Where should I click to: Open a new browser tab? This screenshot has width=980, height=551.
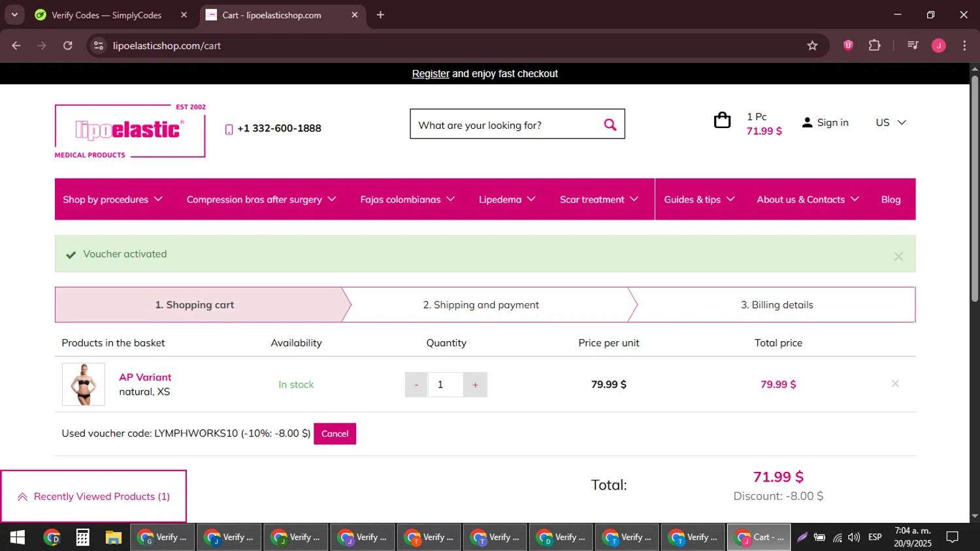point(380,14)
